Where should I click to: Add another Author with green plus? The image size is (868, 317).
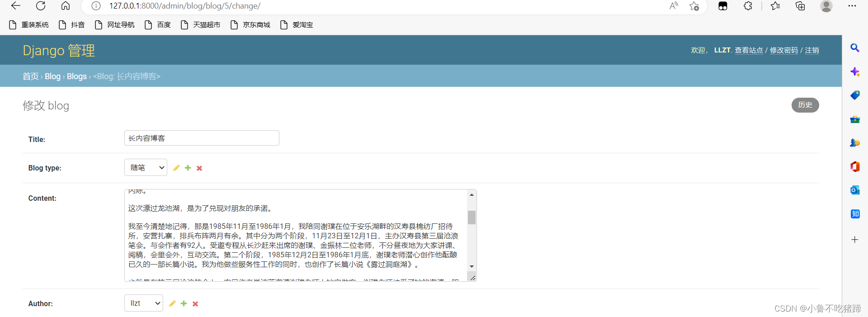point(184,303)
